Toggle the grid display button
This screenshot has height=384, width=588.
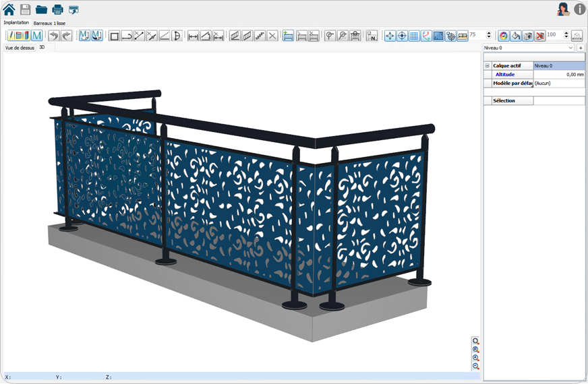coord(414,36)
